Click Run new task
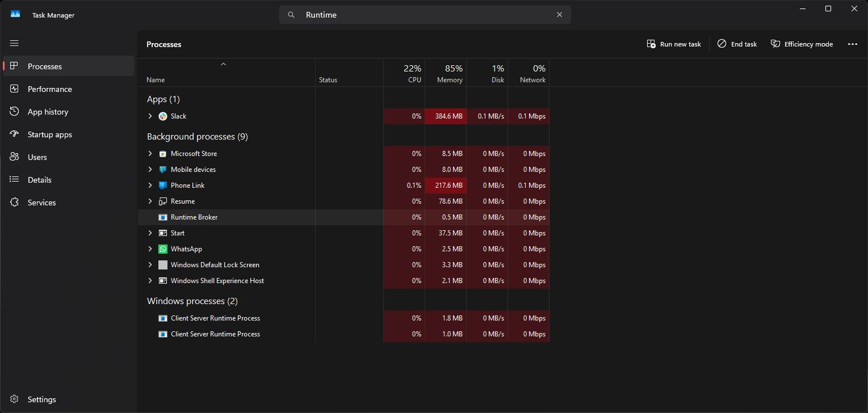 673,44
